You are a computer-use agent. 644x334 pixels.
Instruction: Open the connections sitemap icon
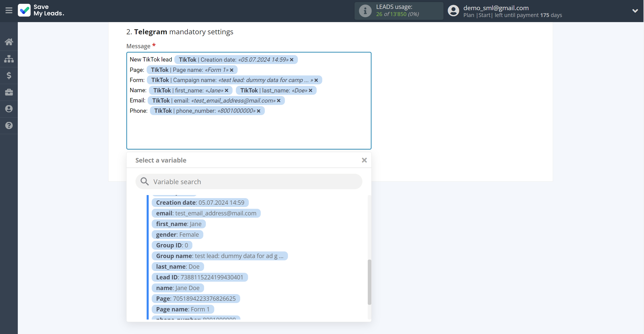coord(9,59)
